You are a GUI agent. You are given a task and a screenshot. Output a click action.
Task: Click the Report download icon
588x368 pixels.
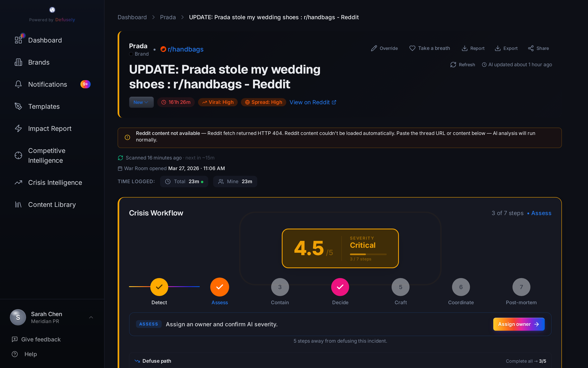[x=465, y=48]
